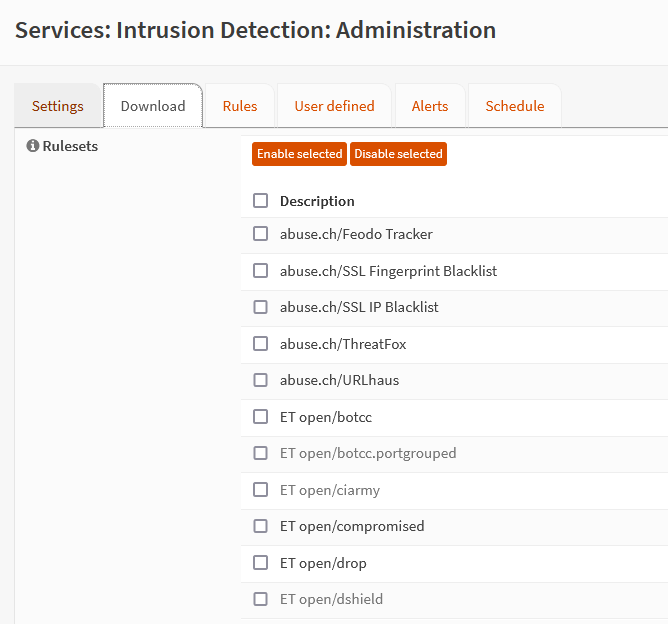Viewport: 668px width, 624px height.
Task: Open the Schedule tab
Action: (515, 106)
